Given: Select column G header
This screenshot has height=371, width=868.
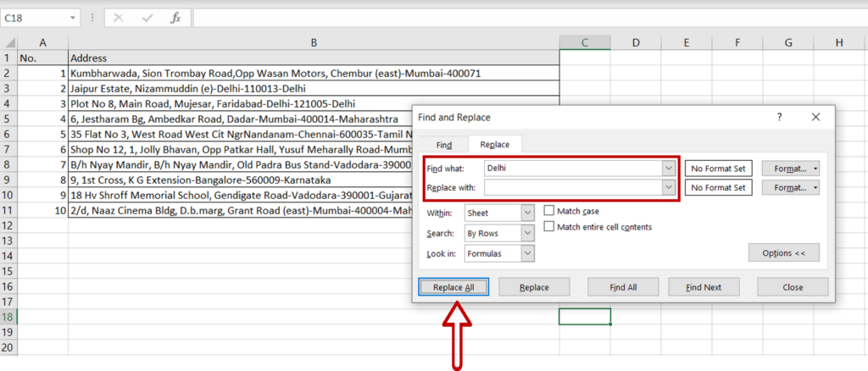Looking at the screenshot, I should [788, 42].
